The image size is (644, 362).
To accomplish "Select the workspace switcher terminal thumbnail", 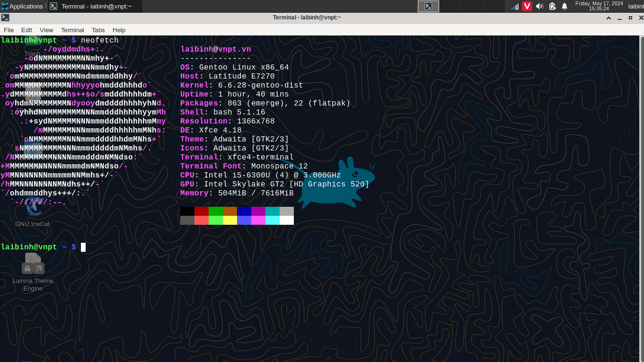I will coord(428,6).
